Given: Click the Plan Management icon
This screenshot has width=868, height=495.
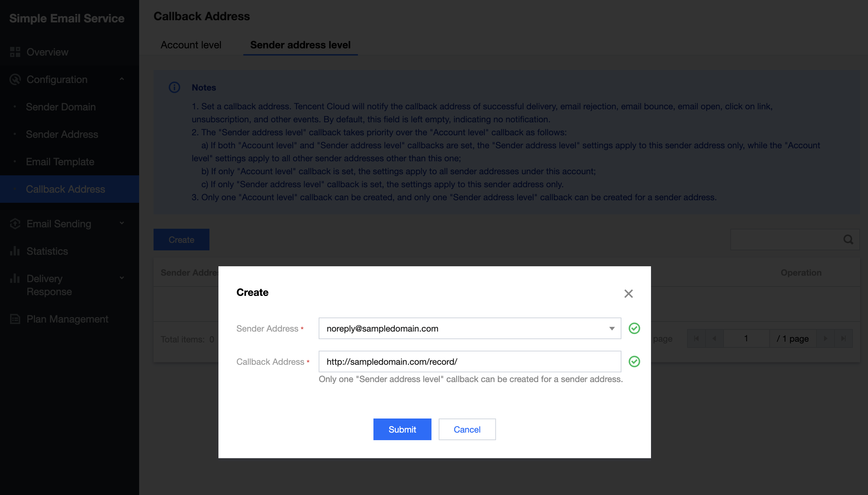Looking at the screenshot, I should click(x=15, y=319).
